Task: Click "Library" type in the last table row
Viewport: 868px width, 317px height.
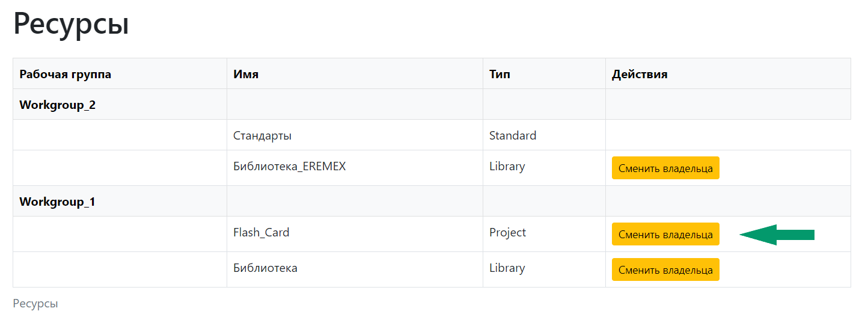Action: pos(507,268)
